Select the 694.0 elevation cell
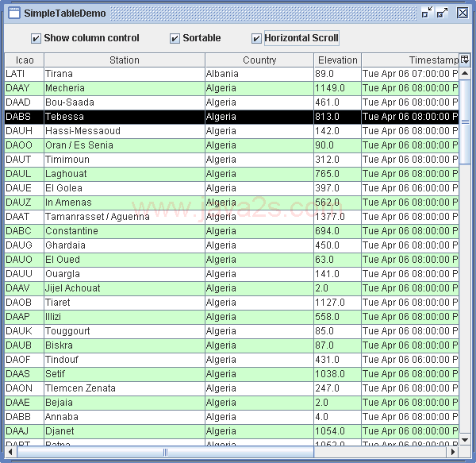The image size is (476, 463). click(338, 231)
